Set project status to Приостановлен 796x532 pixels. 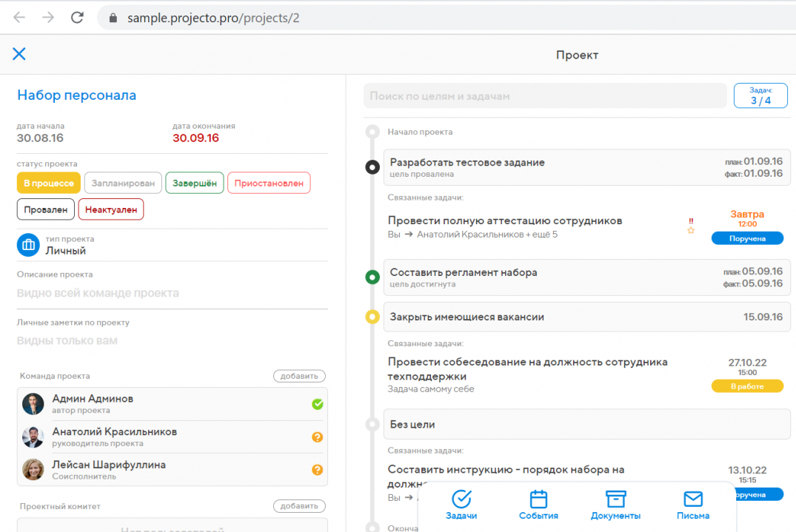(x=269, y=183)
